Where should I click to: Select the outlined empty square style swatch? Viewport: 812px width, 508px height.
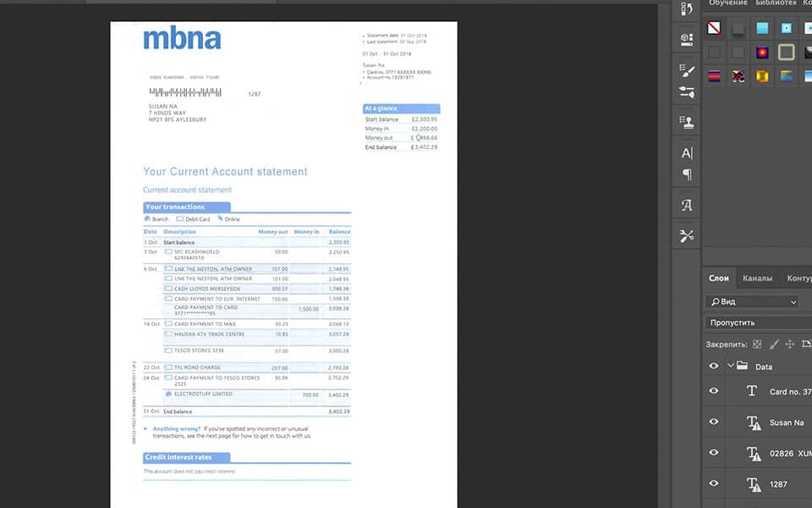(786, 52)
